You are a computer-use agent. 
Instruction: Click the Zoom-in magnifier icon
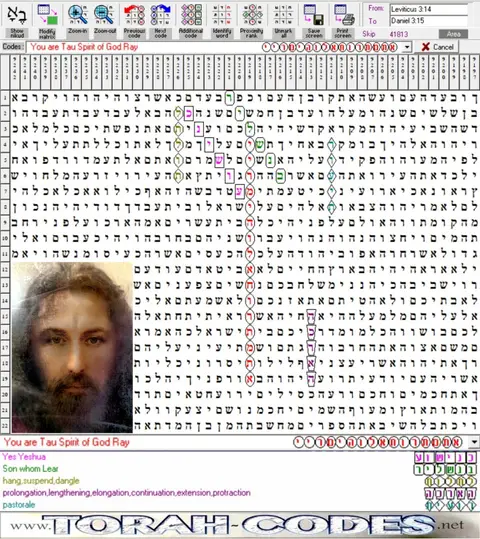(x=77, y=15)
